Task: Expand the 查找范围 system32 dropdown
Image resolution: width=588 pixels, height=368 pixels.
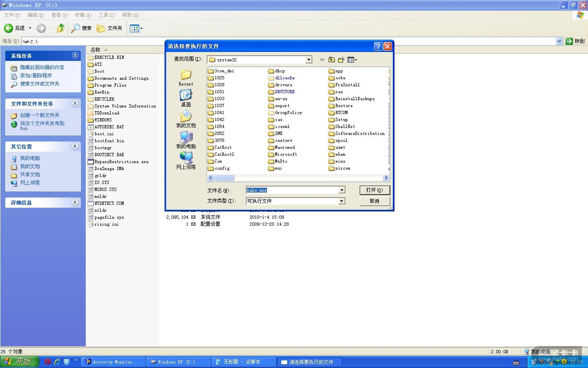Action: tap(309, 60)
